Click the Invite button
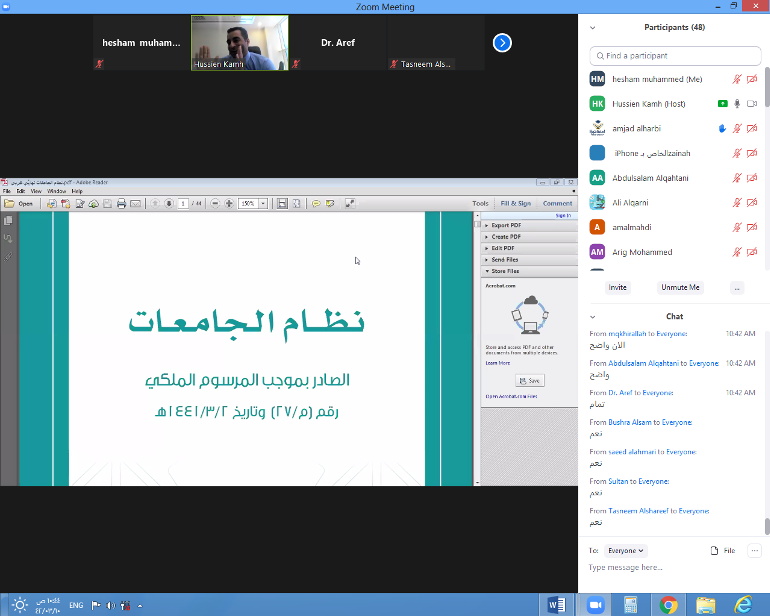 tap(618, 287)
